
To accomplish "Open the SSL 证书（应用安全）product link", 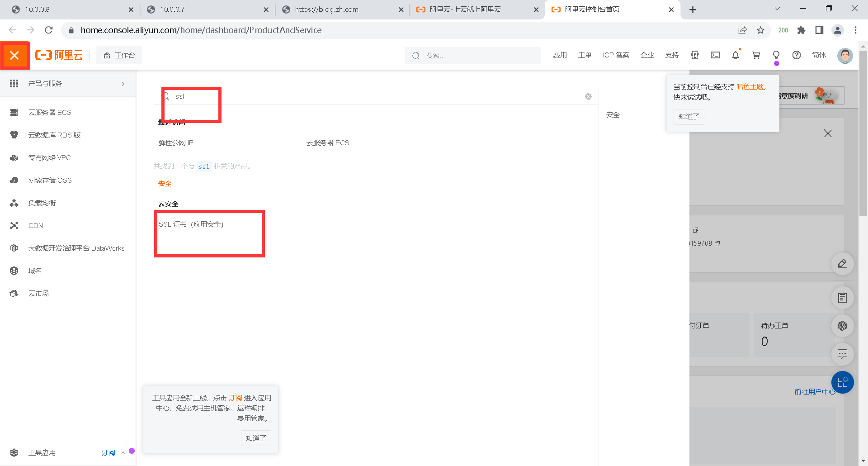I will [x=191, y=224].
